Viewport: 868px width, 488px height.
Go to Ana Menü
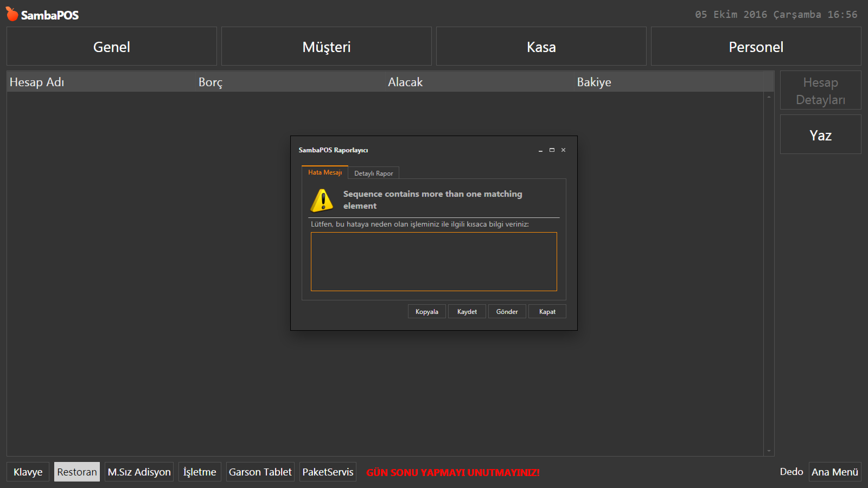click(834, 472)
